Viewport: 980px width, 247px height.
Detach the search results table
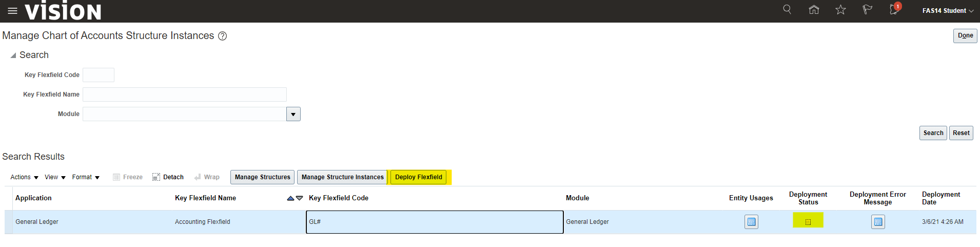point(168,177)
